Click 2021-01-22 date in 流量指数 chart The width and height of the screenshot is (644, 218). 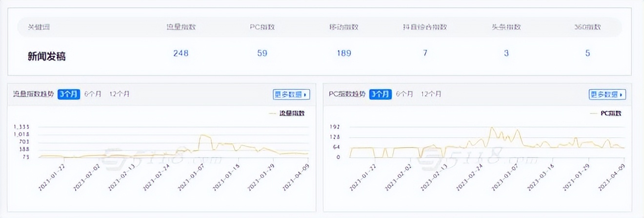click(52, 178)
